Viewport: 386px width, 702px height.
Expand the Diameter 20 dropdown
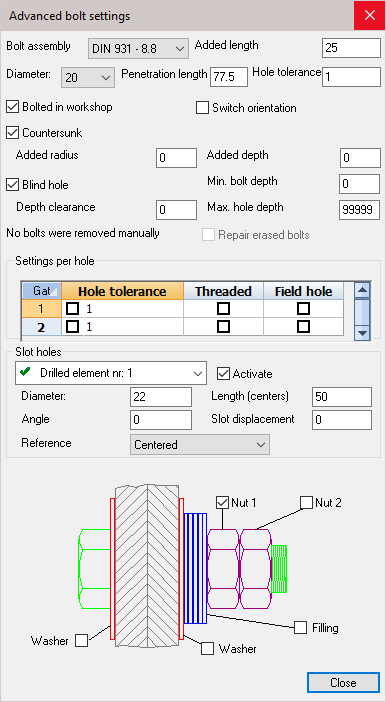tap(87, 78)
